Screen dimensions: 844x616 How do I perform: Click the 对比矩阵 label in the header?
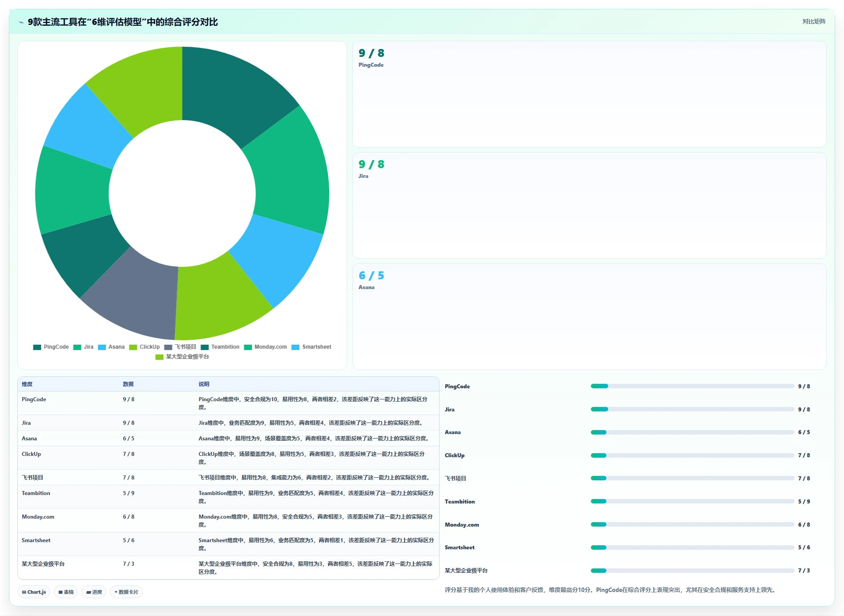pyautogui.click(x=814, y=22)
